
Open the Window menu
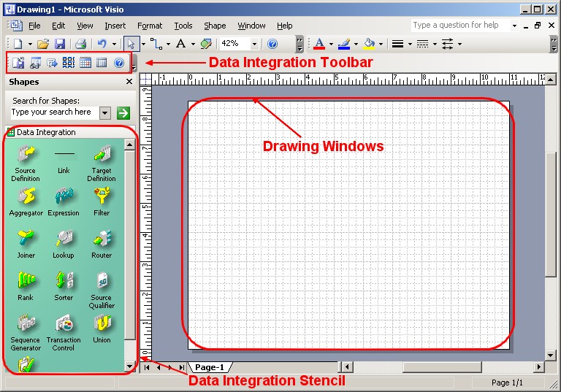(251, 26)
